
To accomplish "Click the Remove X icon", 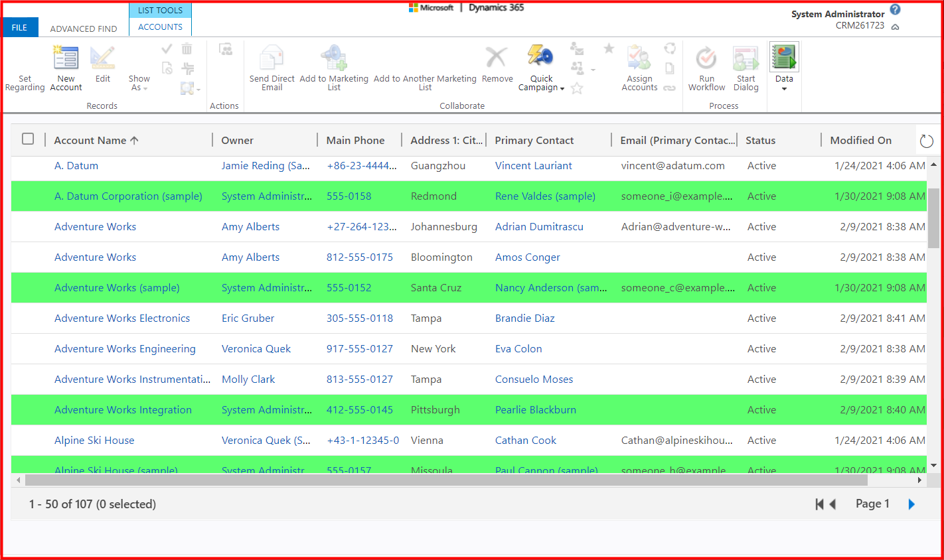I will click(497, 57).
